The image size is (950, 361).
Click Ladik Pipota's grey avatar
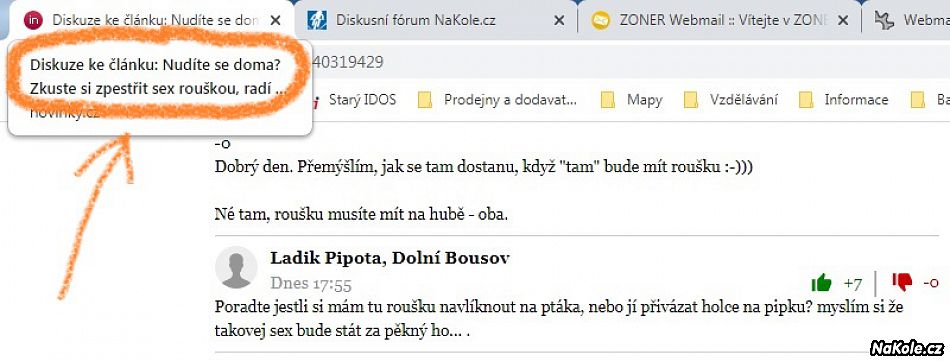[x=236, y=267]
